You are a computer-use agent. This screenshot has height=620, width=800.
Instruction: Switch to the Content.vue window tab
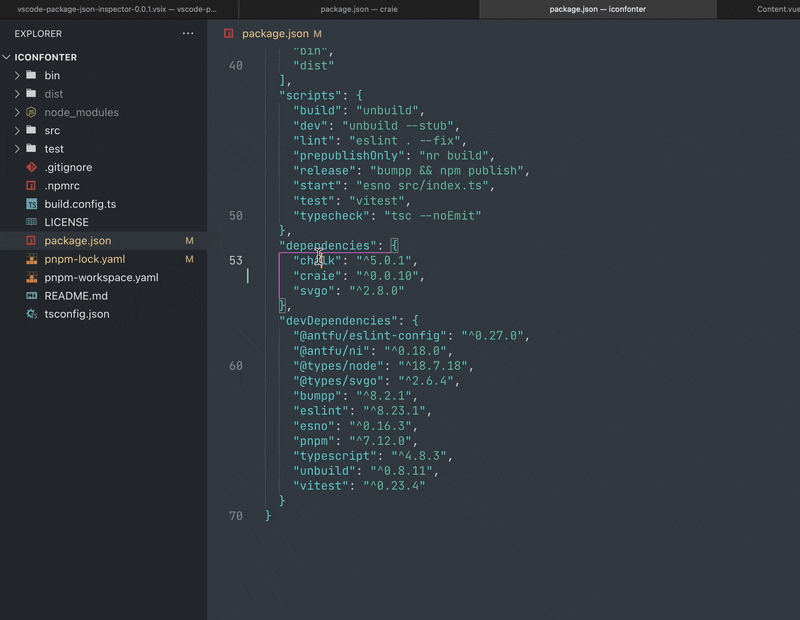click(759, 9)
